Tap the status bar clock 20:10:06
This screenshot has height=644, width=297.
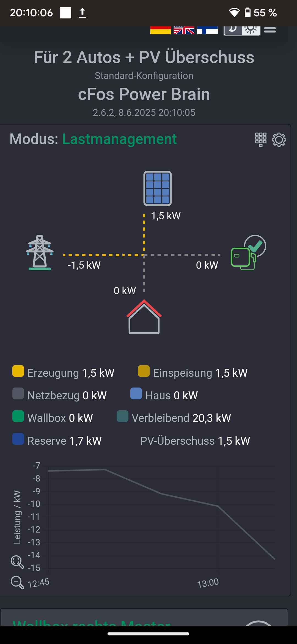coord(31,13)
